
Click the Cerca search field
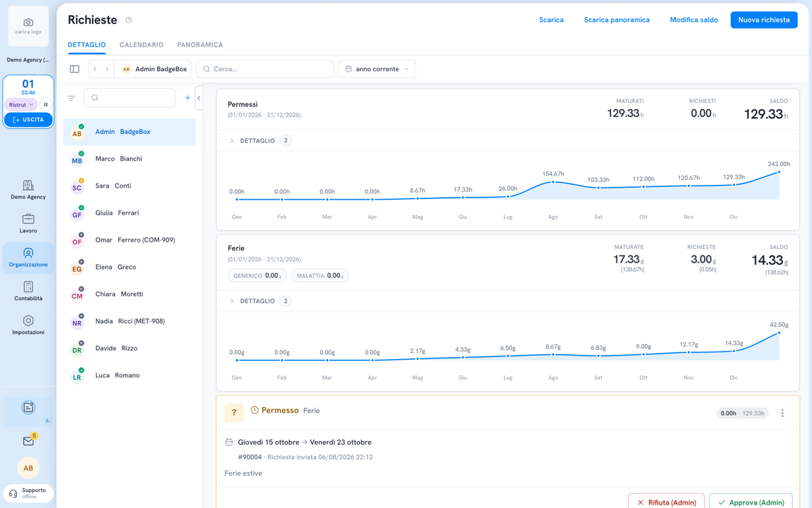[265, 69]
